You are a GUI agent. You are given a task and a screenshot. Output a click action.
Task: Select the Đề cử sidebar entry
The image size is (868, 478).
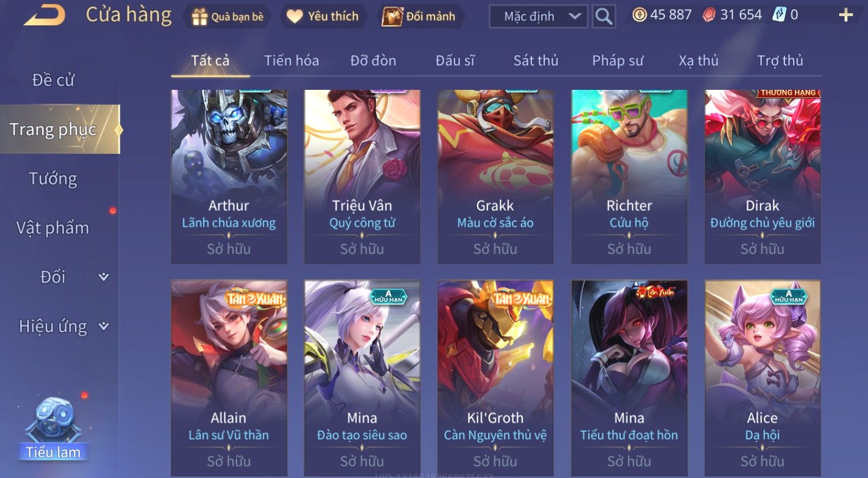53,80
